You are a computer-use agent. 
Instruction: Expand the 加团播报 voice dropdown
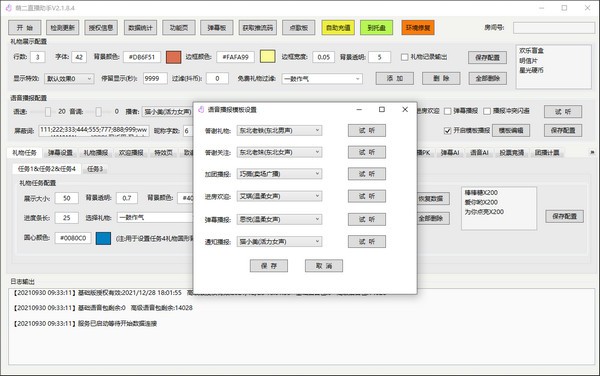[x=279, y=174]
